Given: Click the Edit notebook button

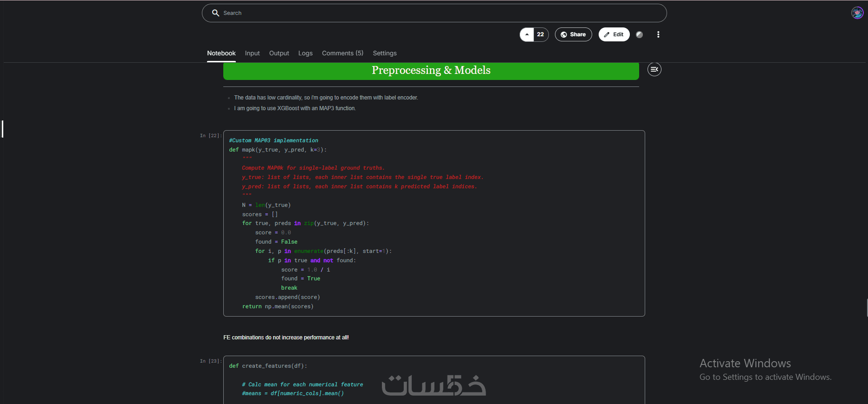Looking at the screenshot, I should click(x=614, y=34).
